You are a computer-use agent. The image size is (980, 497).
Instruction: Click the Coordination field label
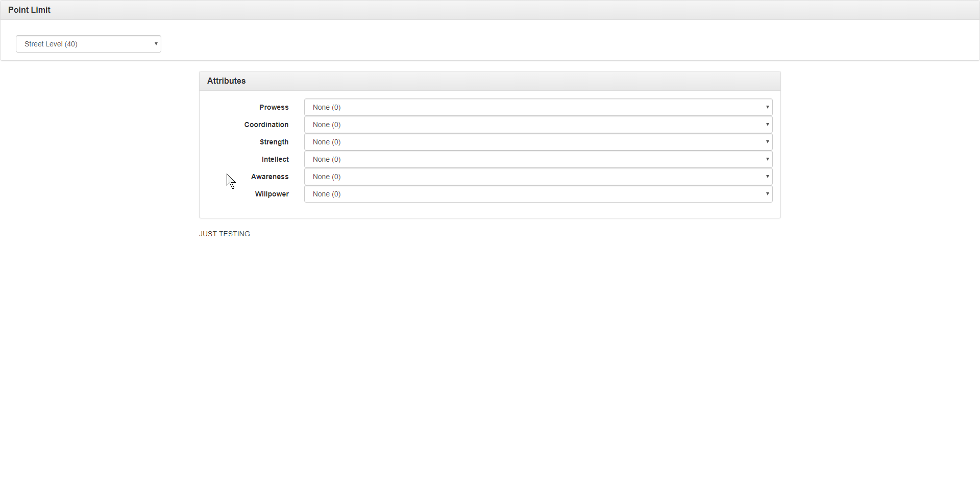(x=266, y=125)
